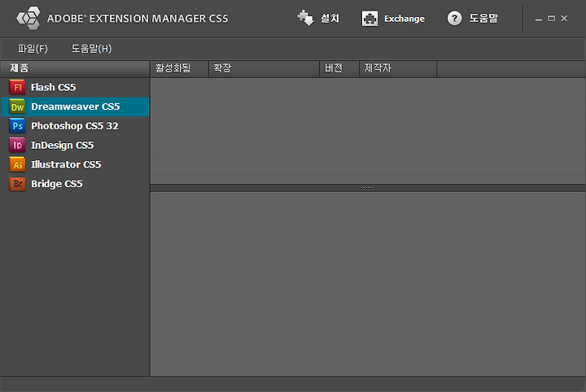The width and height of the screenshot is (586, 392).
Task: Choose Bridge CS5 in product list
Action: click(x=75, y=184)
